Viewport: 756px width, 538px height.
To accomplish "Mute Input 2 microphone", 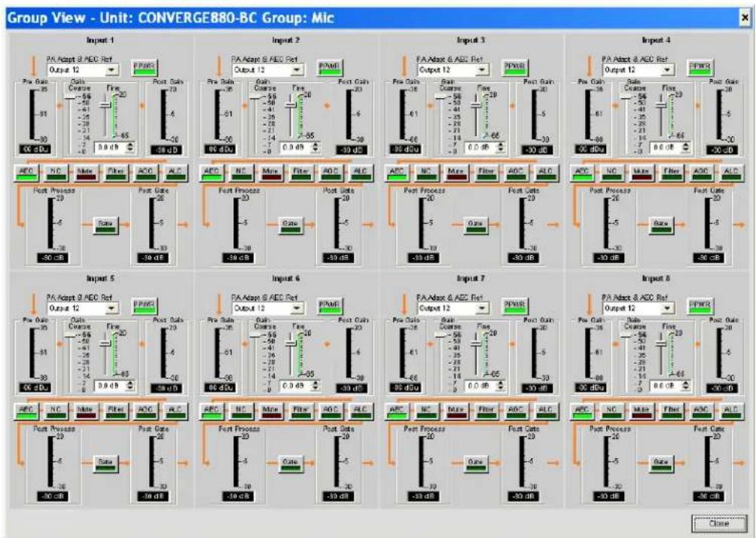I will pyautogui.click(x=270, y=173).
